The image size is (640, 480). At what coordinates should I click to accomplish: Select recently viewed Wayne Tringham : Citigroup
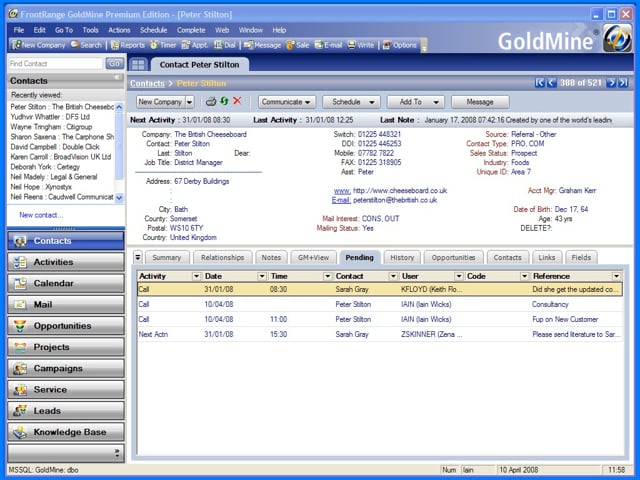point(51,127)
